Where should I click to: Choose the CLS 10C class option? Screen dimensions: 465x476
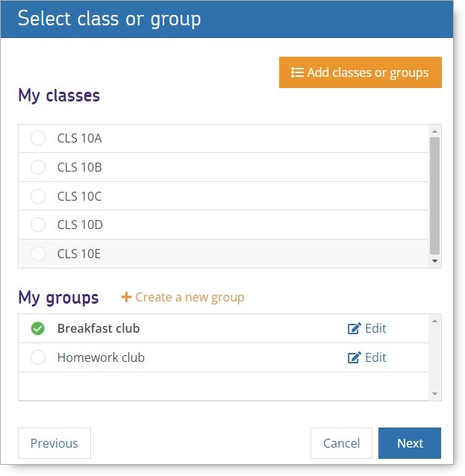click(x=38, y=196)
